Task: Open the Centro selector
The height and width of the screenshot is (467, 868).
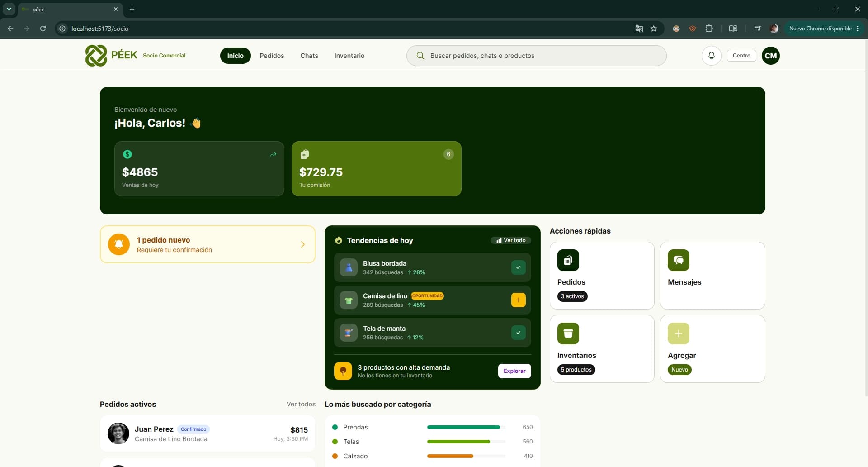Action: click(741, 56)
